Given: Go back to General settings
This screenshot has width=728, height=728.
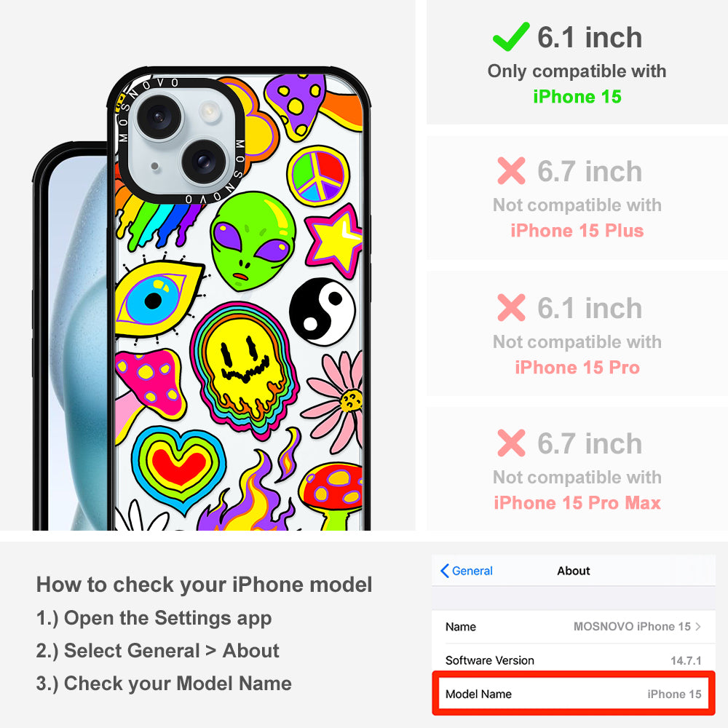Looking at the screenshot, I should [466, 571].
